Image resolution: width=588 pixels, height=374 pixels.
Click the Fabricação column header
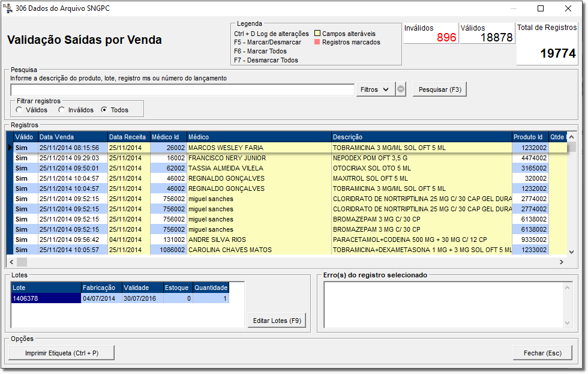tap(101, 288)
